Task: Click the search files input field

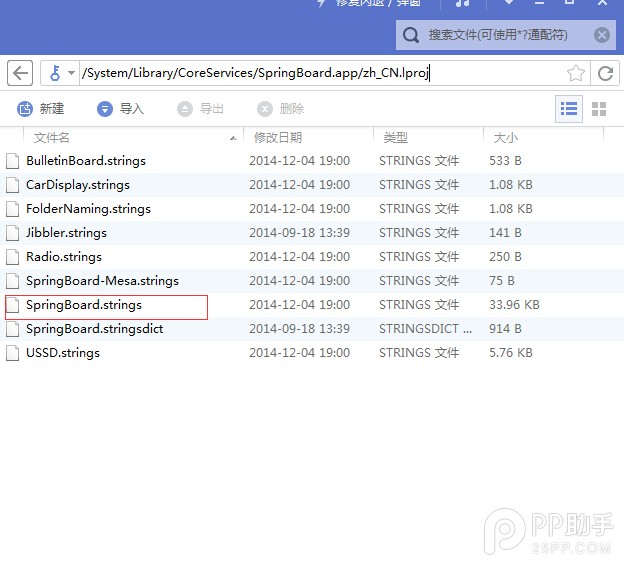Action: pyautogui.click(x=505, y=35)
